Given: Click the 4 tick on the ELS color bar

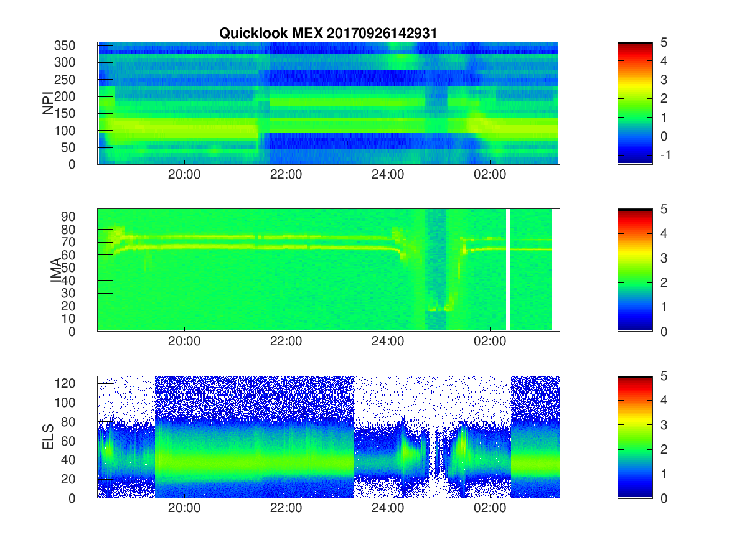Looking at the screenshot, I should coord(664,401).
